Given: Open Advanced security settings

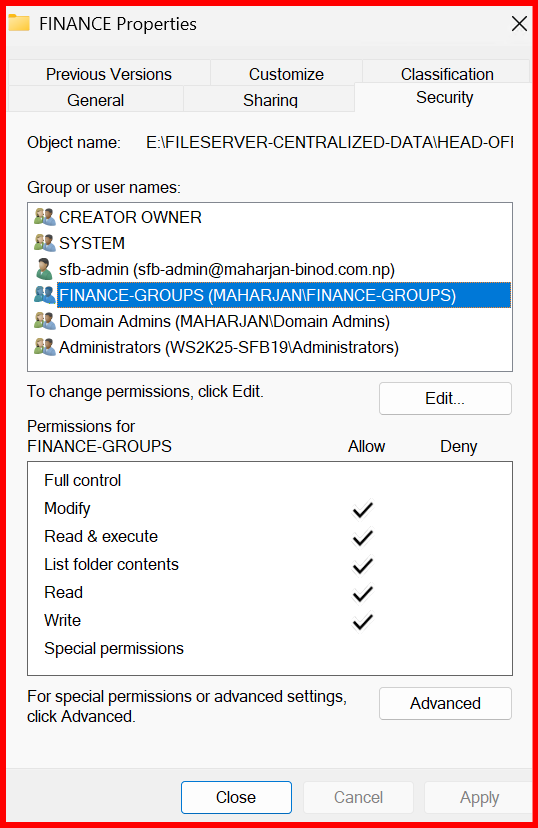Looking at the screenshot, I should [445, 703].
